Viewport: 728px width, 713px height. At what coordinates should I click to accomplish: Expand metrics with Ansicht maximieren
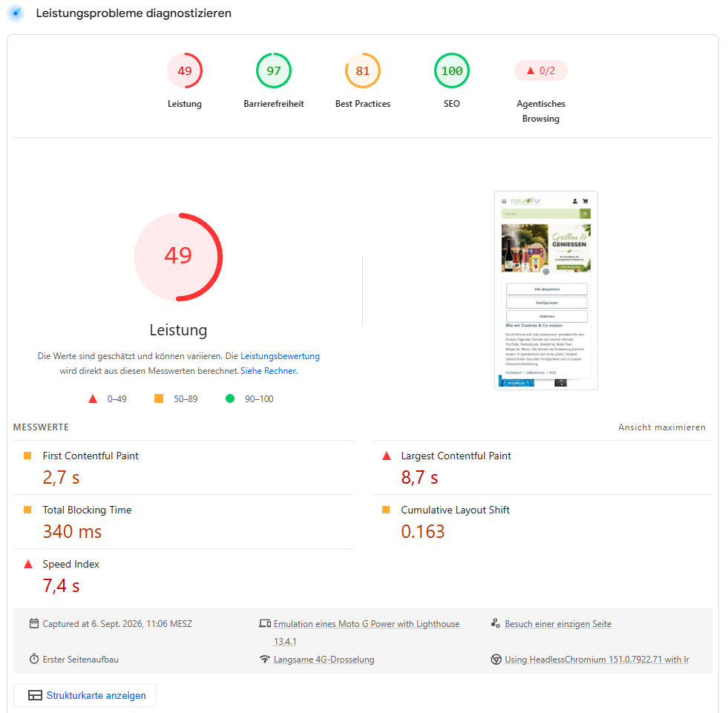662,427
